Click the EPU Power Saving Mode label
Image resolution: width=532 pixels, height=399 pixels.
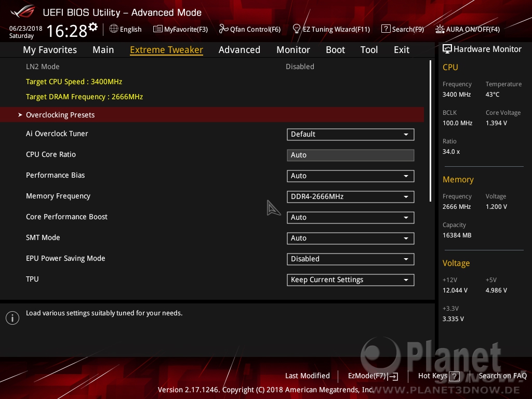(65, 259)
